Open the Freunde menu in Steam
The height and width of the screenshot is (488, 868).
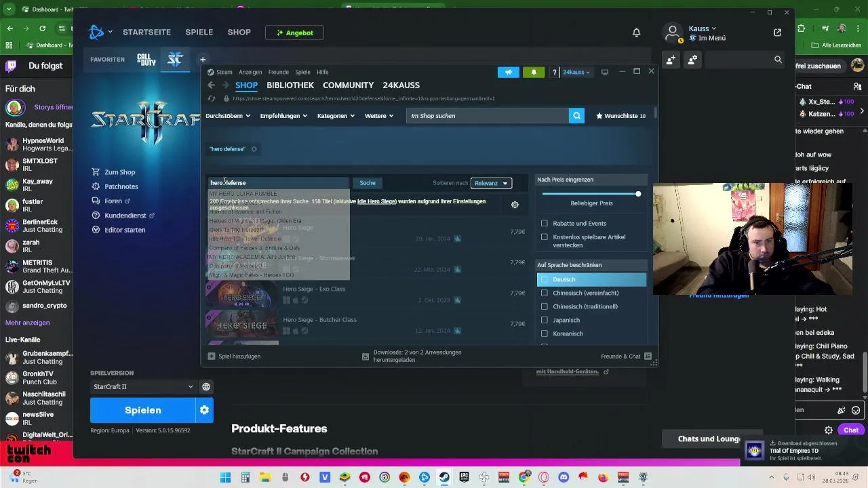279,72
